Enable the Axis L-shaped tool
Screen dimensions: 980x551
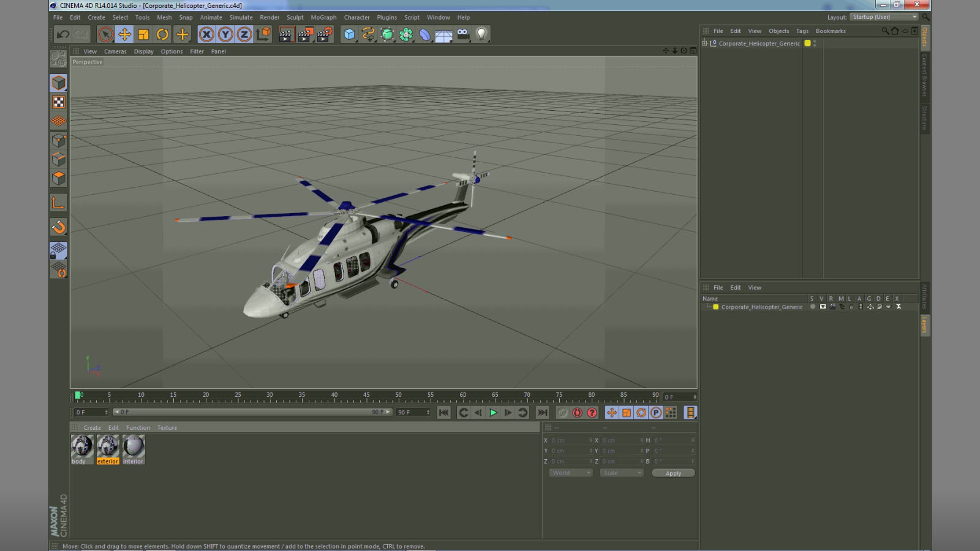pyautogui.click(x=59, y=203)
